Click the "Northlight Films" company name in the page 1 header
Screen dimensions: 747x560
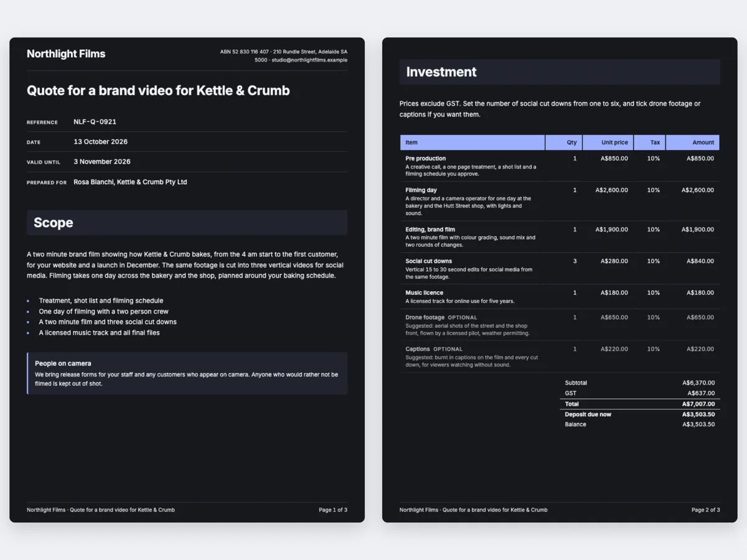click(66, 54)
